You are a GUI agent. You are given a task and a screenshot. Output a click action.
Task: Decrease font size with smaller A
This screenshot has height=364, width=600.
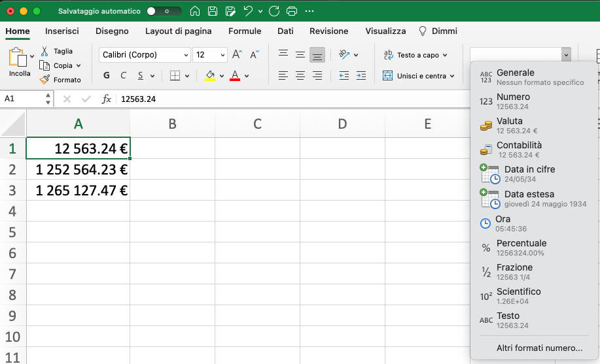[255, 55]
